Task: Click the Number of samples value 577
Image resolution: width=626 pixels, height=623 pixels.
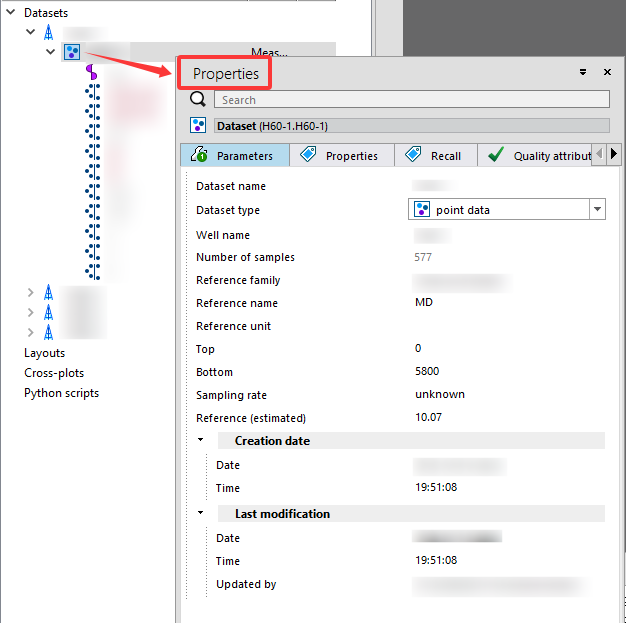Action: coord(423,257)
